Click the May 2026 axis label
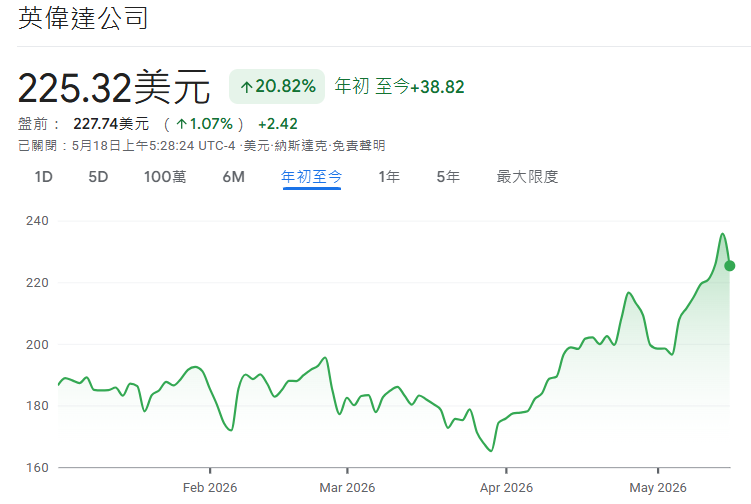 click(658, 488)
